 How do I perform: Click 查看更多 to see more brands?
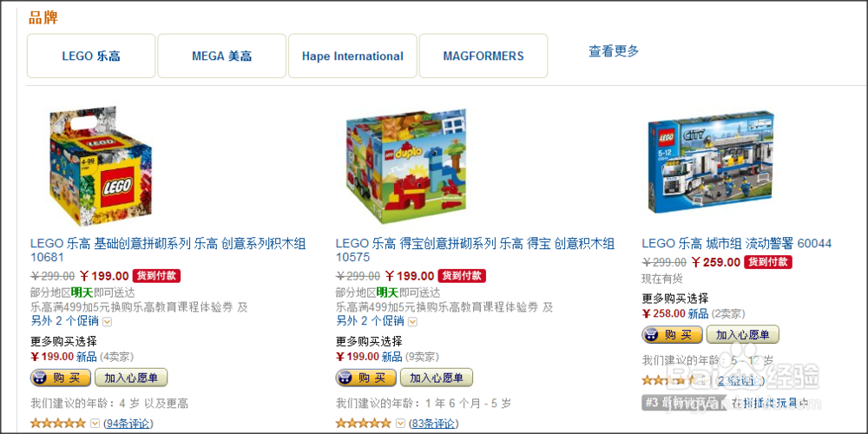click(614, 51)
